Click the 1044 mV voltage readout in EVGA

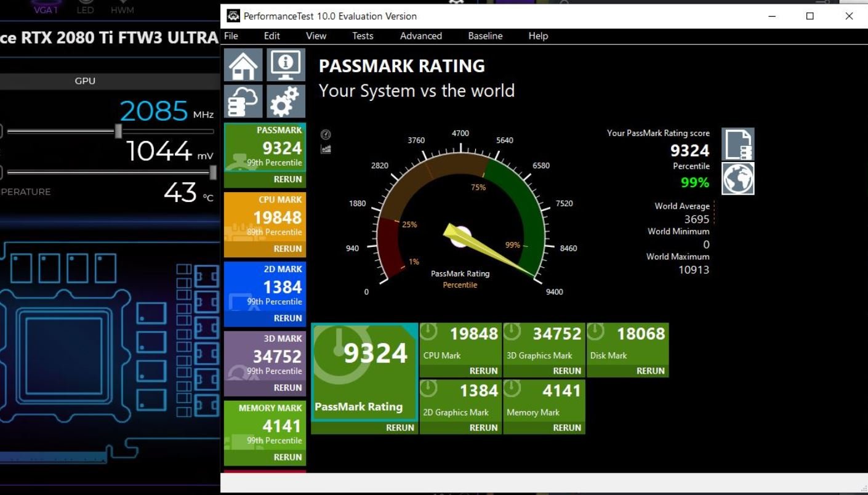click(159, 151)
